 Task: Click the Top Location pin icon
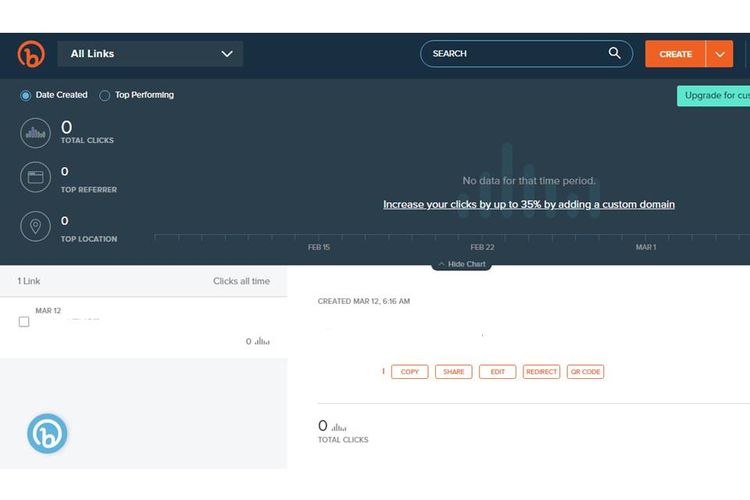coord(36,227)
